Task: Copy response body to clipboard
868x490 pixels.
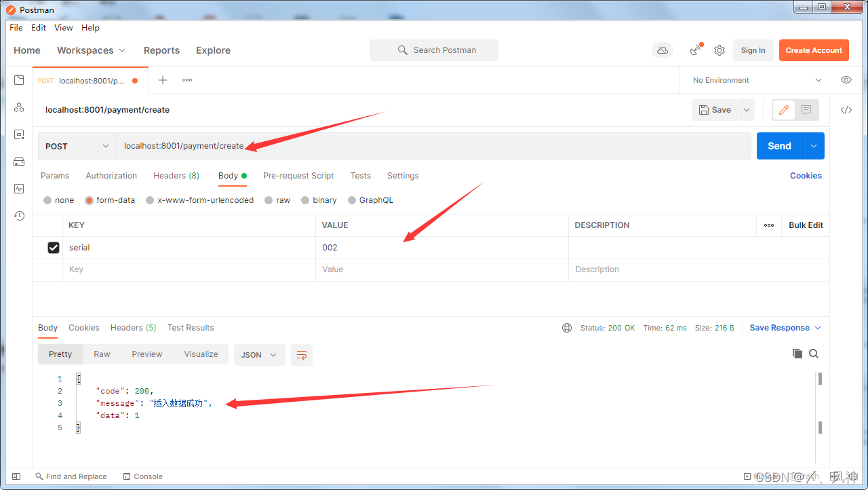Action: coord(797,354)
